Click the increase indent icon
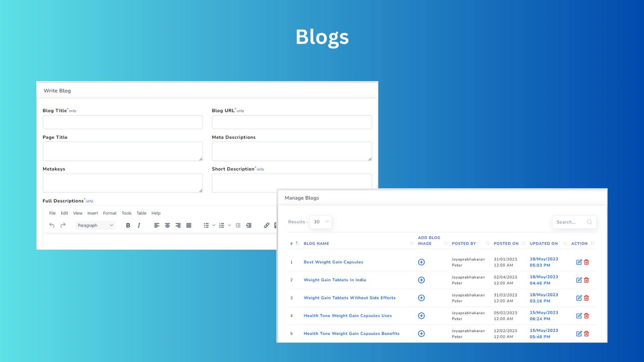 (249, 225)
